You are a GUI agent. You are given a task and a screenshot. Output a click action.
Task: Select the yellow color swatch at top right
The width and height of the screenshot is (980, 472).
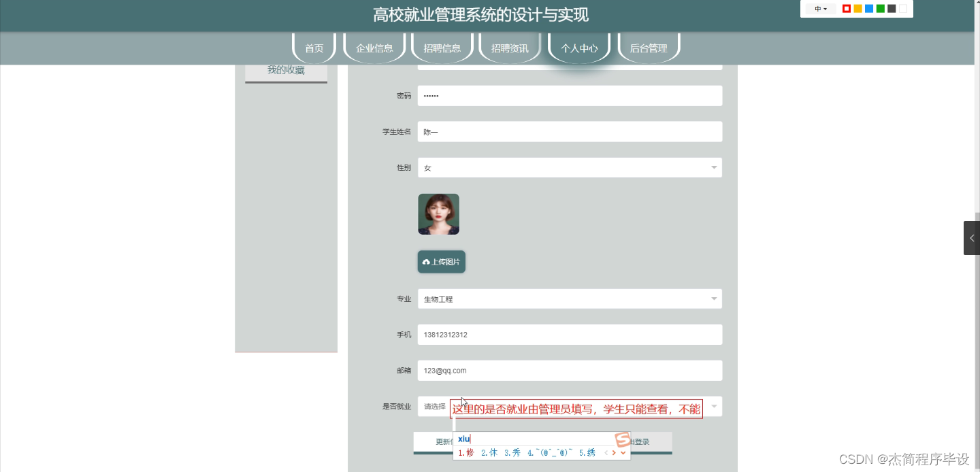(x=857, y=8)
